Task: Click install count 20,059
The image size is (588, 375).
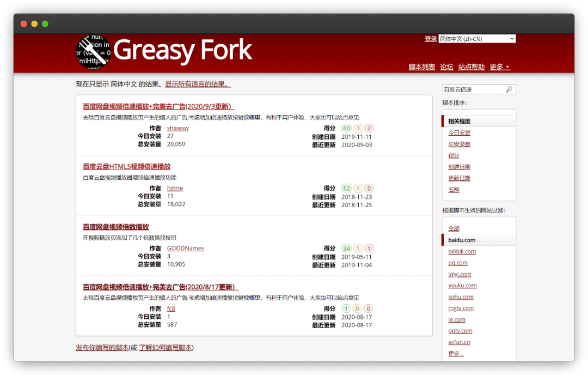Action: click(x=176, y=144)
